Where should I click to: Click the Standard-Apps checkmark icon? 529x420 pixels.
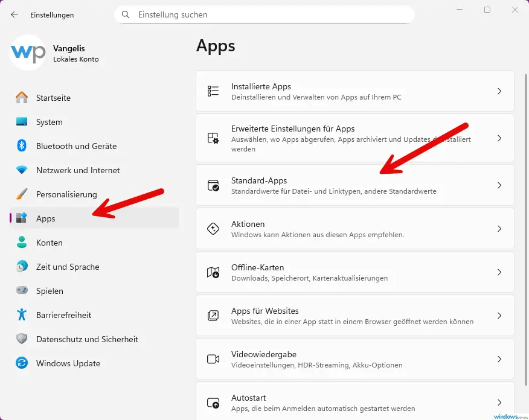tap(213, 183)
